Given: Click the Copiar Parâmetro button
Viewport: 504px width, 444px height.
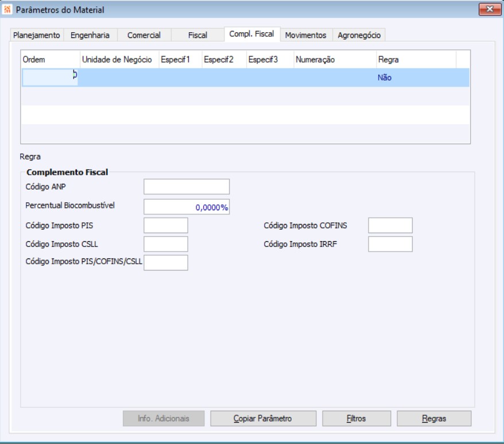Looking at the screenshot, I should (x=263, y=418).
